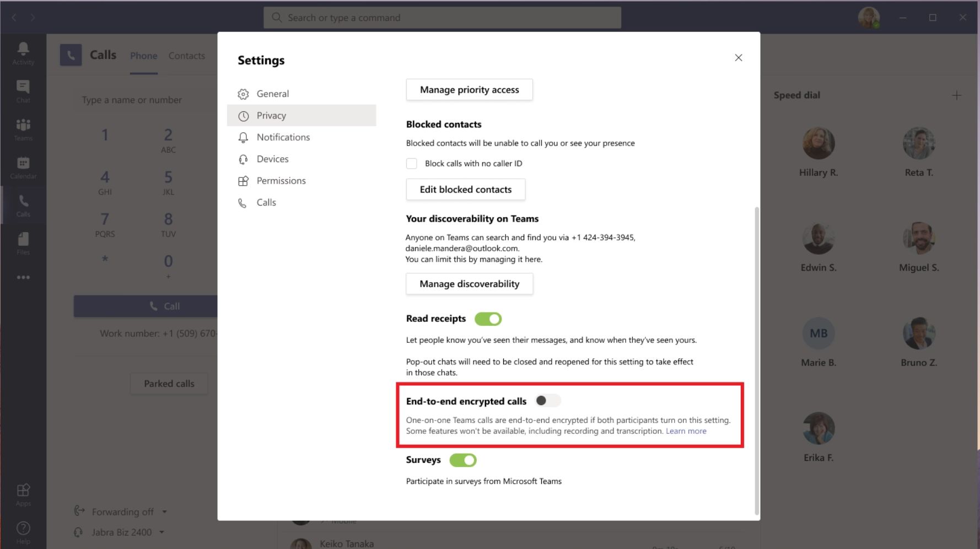
Task: Check Block calls with no caller ID
Action: click(x=412, y=164)
